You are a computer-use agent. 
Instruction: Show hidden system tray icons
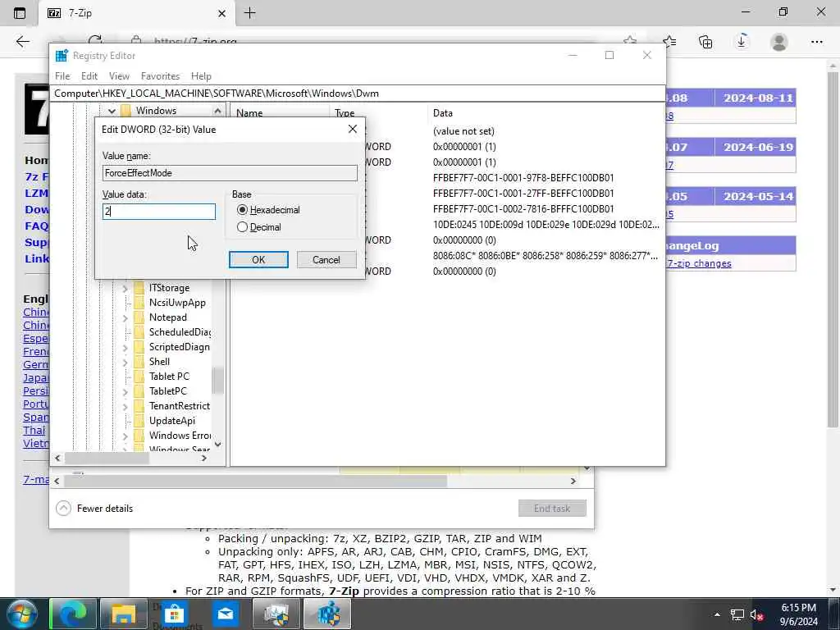point(717,614)
